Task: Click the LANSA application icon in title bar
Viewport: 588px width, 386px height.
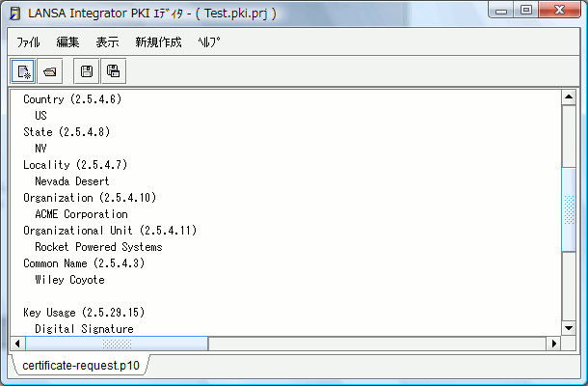Action: (x=15, y=14)
